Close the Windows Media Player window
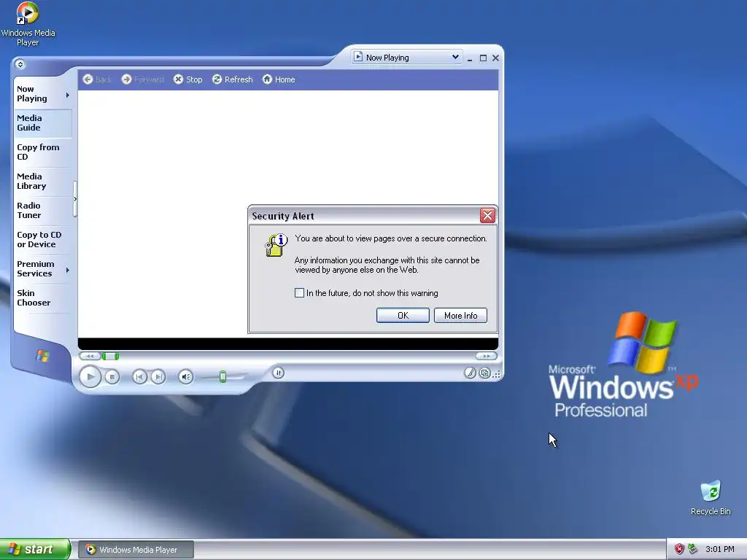Image resolution: width=747 pixels, height=560 pixels. [x=495, y=58]
